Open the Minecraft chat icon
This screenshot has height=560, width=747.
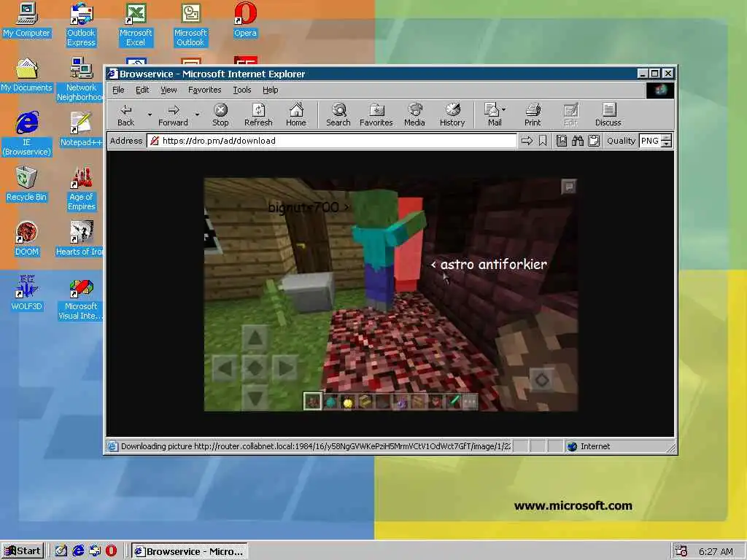click(569, 186)
